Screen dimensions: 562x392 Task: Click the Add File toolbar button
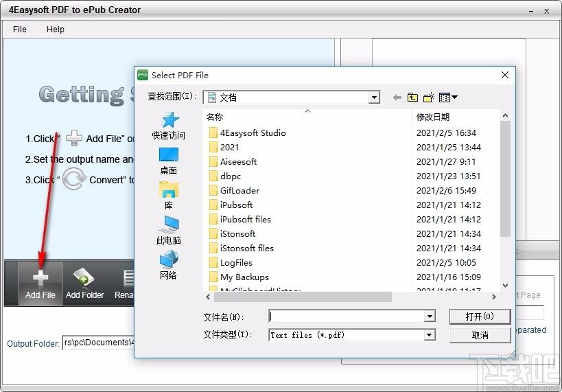coord(40,284)
